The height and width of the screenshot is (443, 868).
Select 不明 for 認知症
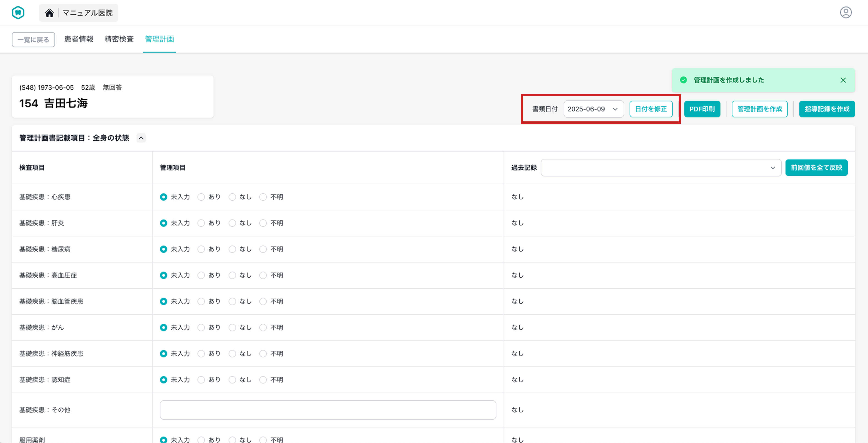pos(263,380)
